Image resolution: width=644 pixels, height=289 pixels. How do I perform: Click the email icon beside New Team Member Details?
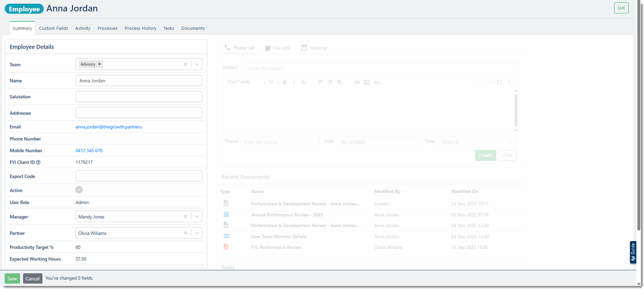click(x=226, y=235)
